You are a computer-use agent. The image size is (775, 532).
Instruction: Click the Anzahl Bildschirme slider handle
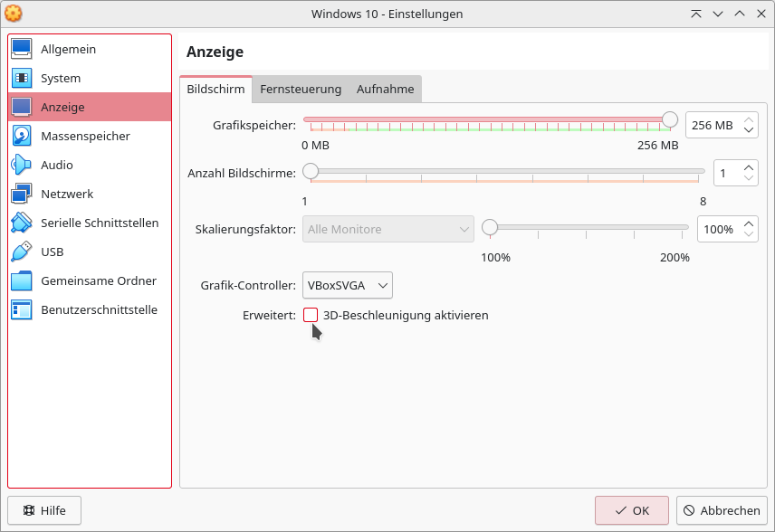tap(311, 171)
